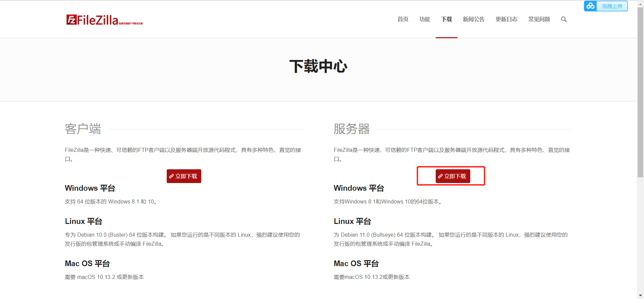Click client Linux 平台 heading
The height and width of the screenshot is (299, 644).
click(x=84, y=221)
